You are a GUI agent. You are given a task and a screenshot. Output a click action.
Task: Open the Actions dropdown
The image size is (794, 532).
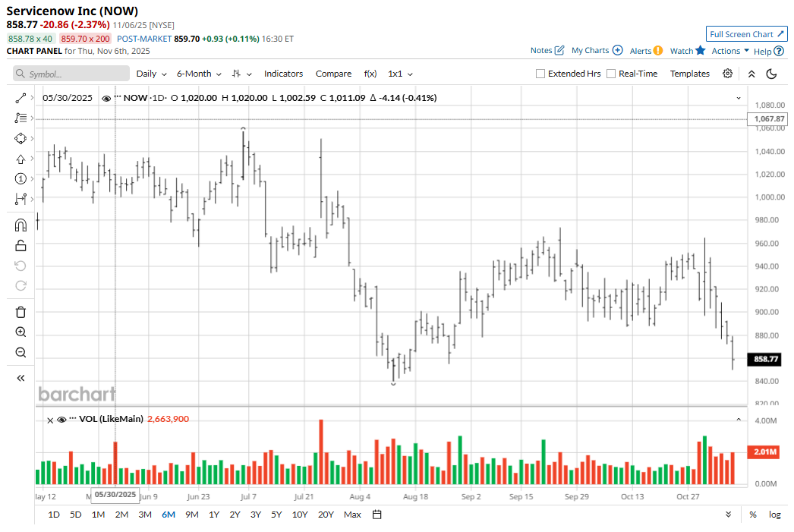730,51
